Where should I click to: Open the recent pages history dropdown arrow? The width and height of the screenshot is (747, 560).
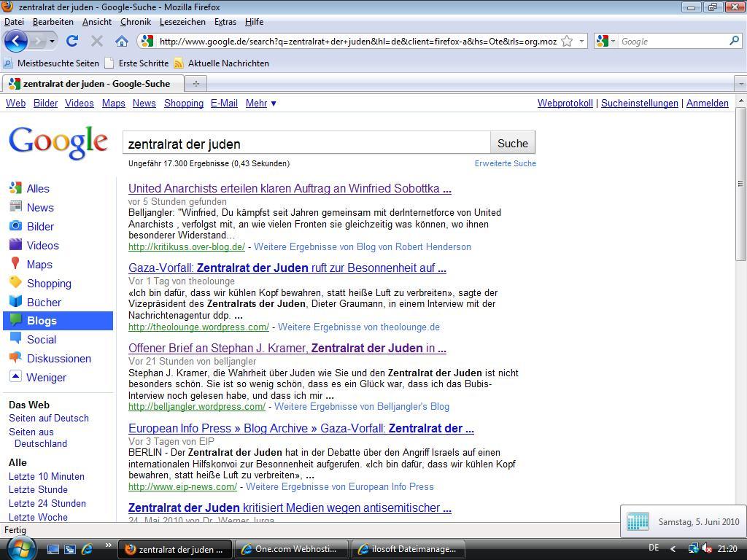(52, 42)
